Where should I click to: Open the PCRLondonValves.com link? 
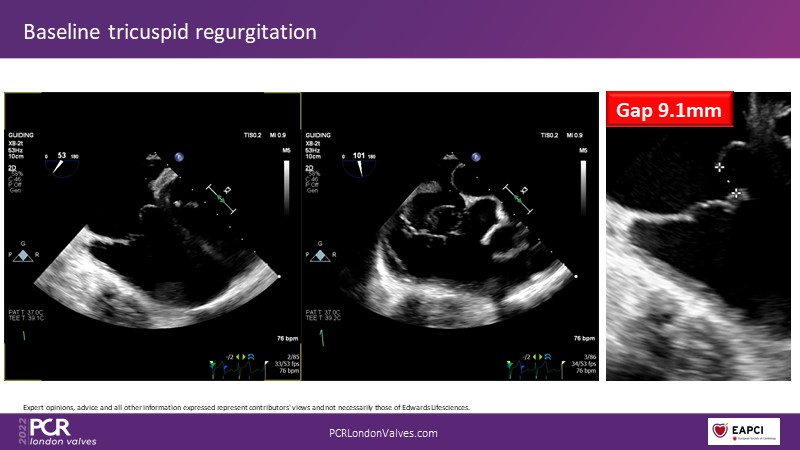coord(384,433)
